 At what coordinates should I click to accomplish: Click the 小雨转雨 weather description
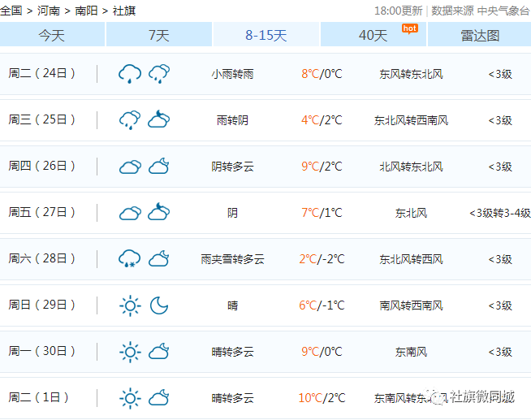(x=233, y=74)
